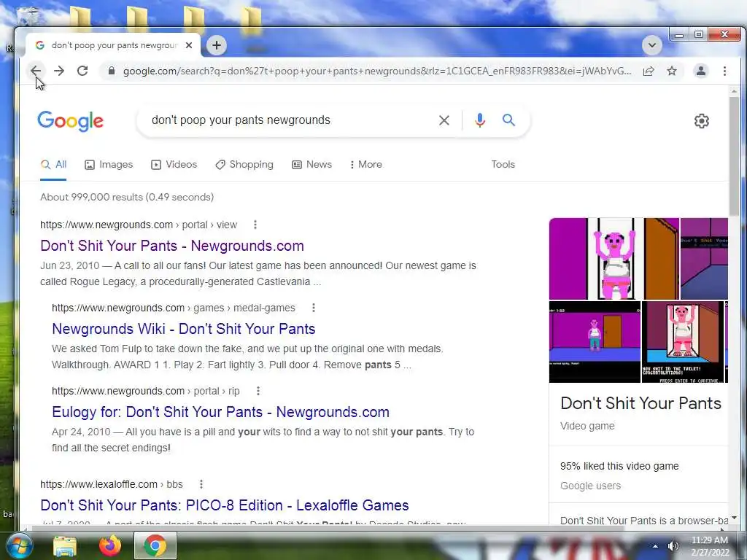Open Windows Explorer from the taskbar
Viewport: 747px width, 560px height.
point(65,545)
